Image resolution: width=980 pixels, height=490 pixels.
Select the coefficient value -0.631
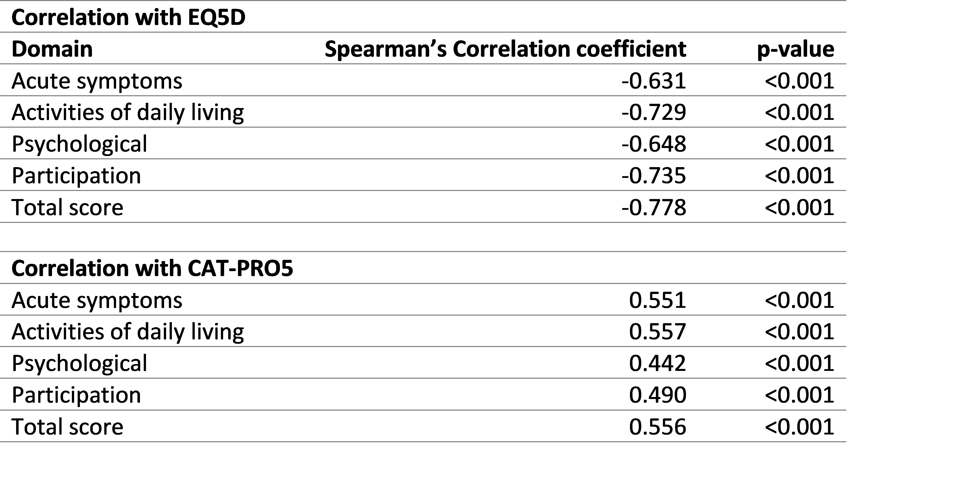(x=654, y=81)
